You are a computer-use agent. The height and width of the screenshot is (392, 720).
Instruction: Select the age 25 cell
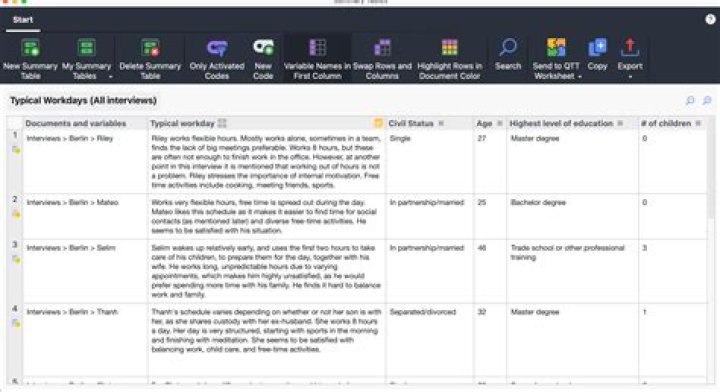[x=490, y=216]
